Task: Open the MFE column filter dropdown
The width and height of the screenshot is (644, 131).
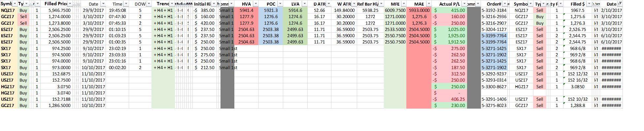Action: [404, 4]
